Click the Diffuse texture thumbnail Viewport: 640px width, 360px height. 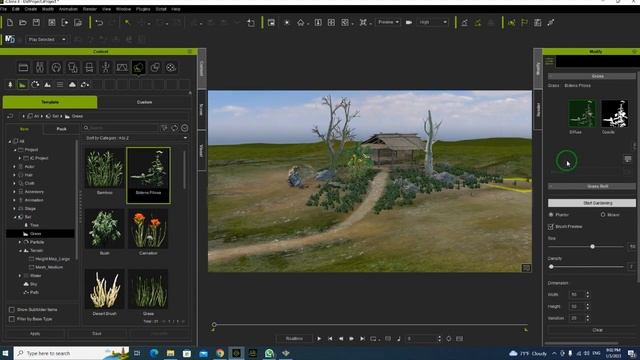pyautogui.click(x=582, y=114)
